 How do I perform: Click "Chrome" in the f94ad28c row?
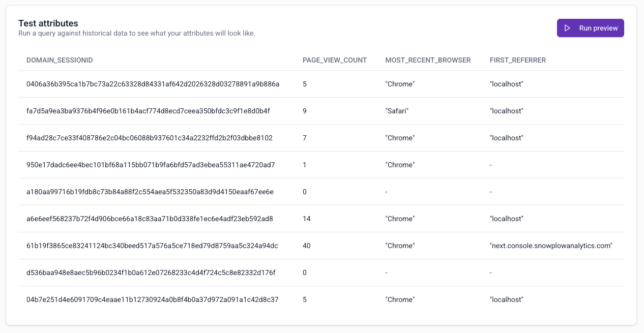pyautogui.click(x=400, y=138)
